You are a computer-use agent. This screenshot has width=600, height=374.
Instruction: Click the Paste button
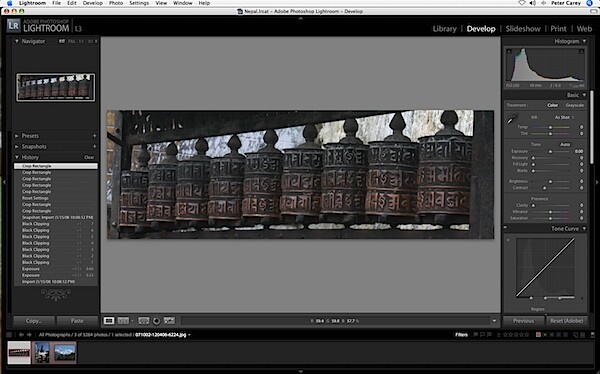(x=77, y=321)
